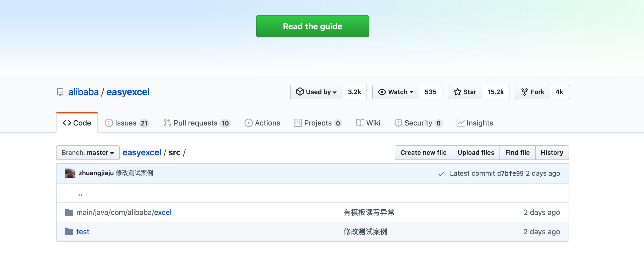Click the 4k forks count
Screen dimensions: 644x263
coord(559,92)
